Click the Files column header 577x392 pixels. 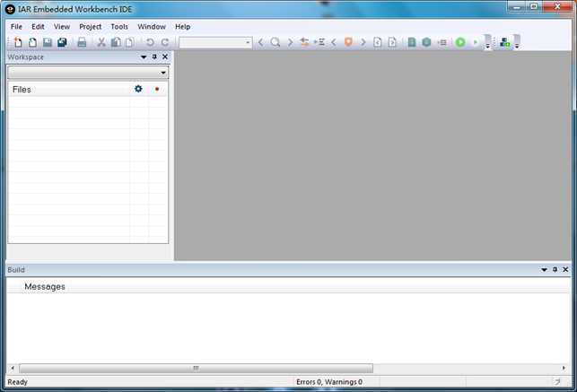[x=70, y=90]
